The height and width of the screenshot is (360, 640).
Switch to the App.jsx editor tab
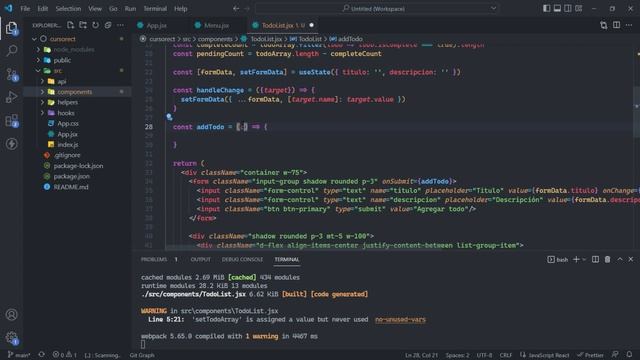click(157, 25)
